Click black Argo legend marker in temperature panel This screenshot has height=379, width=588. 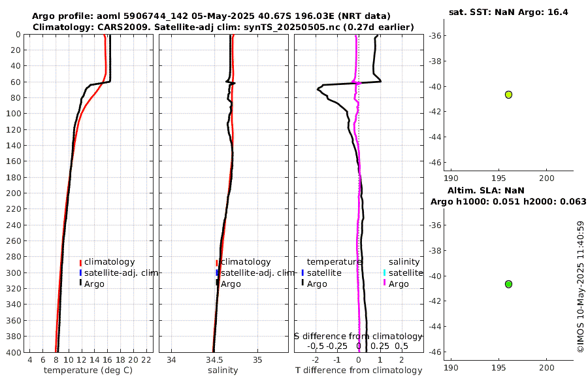click(80, 282)
